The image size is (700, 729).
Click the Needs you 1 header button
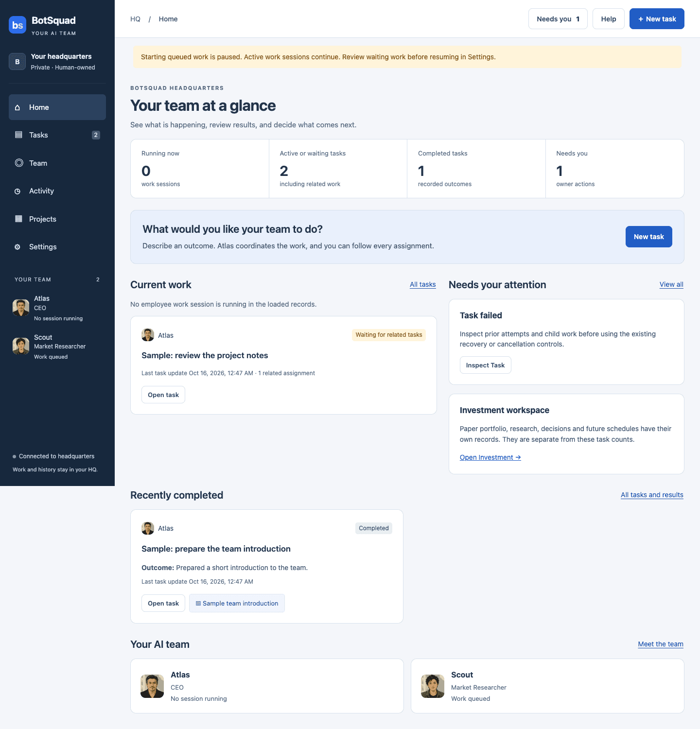[558, 19]
